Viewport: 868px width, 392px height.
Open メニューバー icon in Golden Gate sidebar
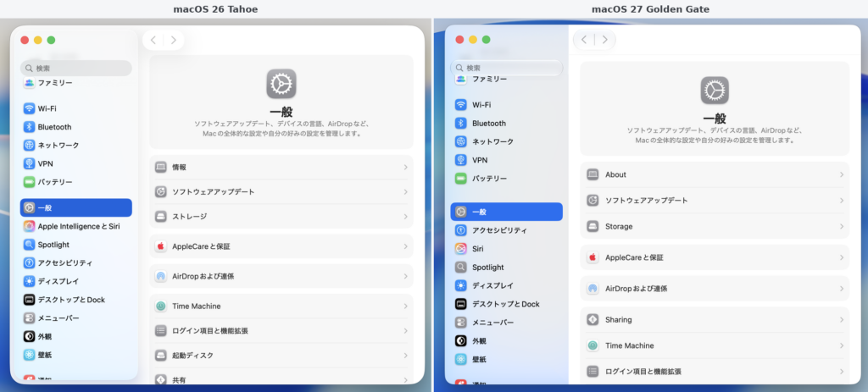tap(460, 323)
